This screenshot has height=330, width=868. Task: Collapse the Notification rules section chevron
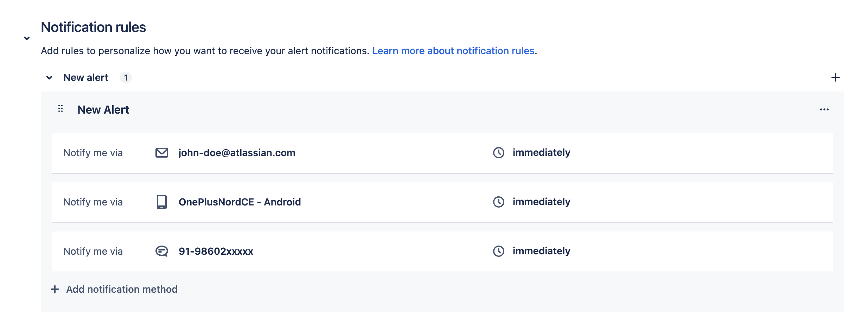(27, 38)
